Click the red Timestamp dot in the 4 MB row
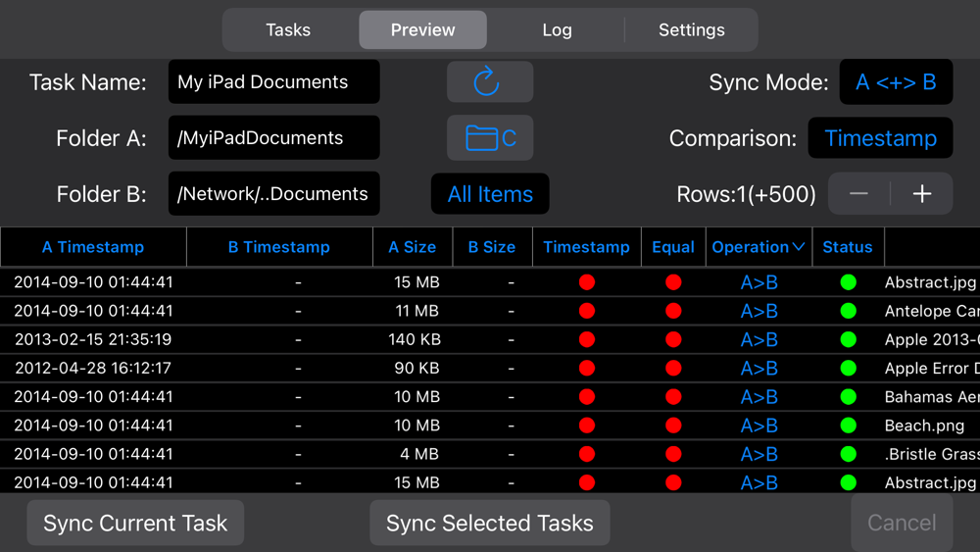Screen dimensions: 980x552 coord(587,454)
